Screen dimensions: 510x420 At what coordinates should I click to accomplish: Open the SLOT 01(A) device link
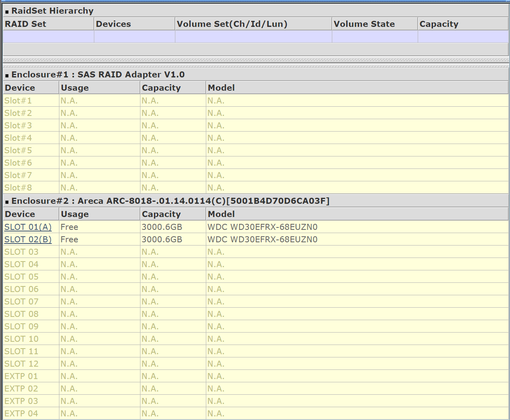click(28, 227)
